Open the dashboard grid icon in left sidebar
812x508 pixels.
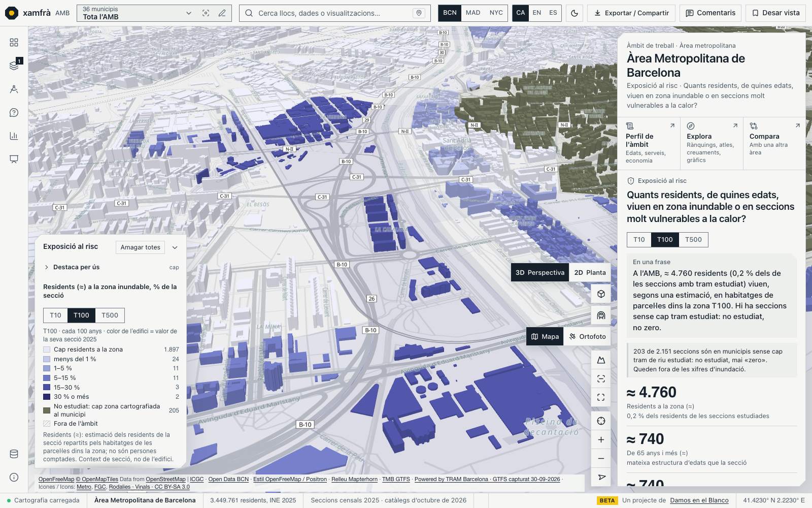tap(14, 42)
